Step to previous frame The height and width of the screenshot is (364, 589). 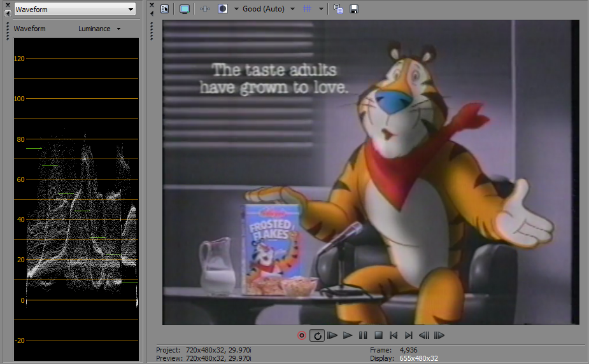click(x=424, y=335)
